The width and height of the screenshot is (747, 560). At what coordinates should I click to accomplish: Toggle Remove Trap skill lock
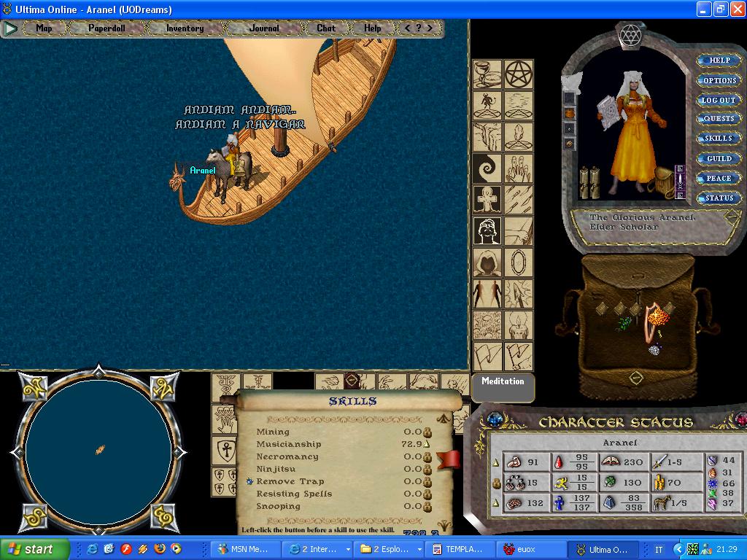tap(427, 481)
